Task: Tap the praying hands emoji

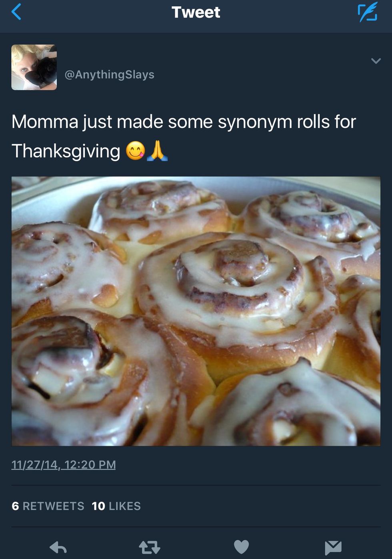Action: click(157, 151)
